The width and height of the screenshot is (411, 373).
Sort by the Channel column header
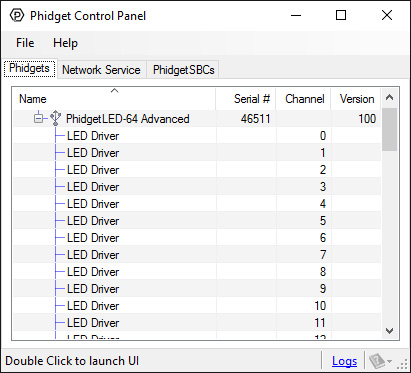click(303, 99)
